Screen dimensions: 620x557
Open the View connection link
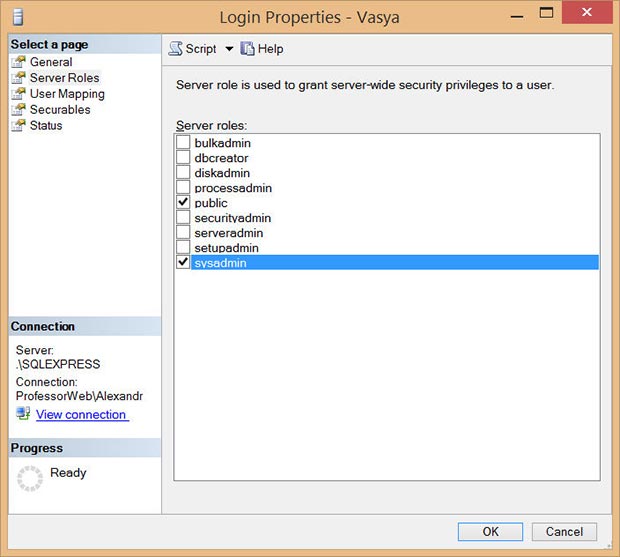click(x=82, y=414)
